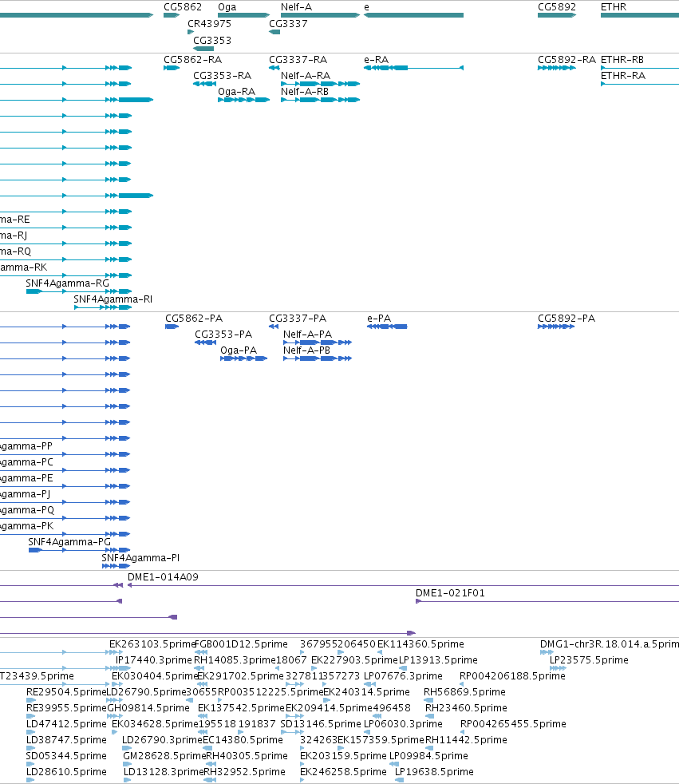Screen dimensions: 679x784
Task: Select EST IP17440.3prime
Action: point(154,660)
